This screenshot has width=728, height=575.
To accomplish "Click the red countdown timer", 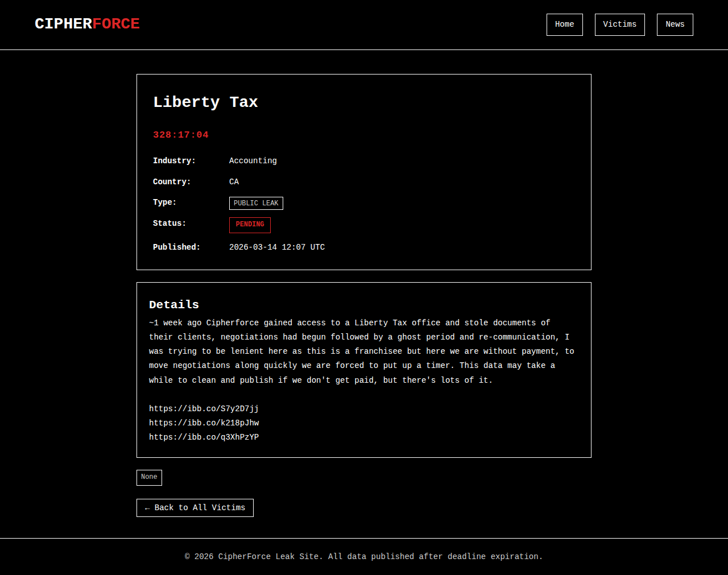I will click(181, 135).
